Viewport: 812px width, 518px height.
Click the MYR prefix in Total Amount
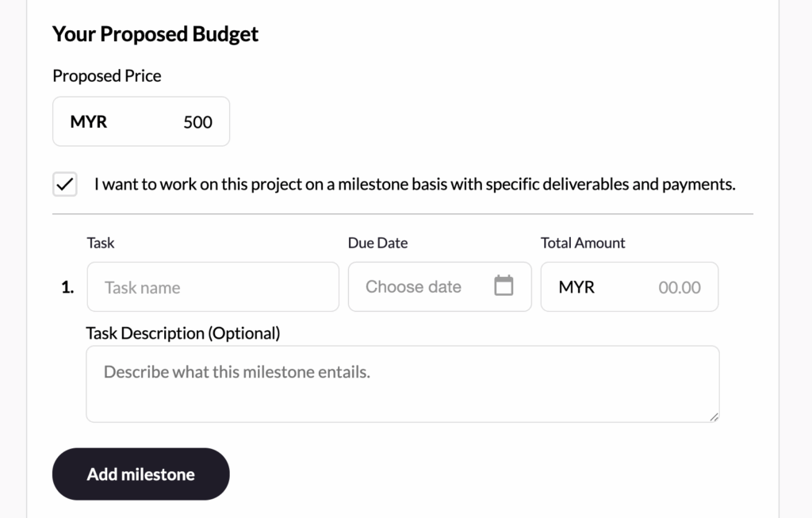pyautogui.click(x=576, y=287)
